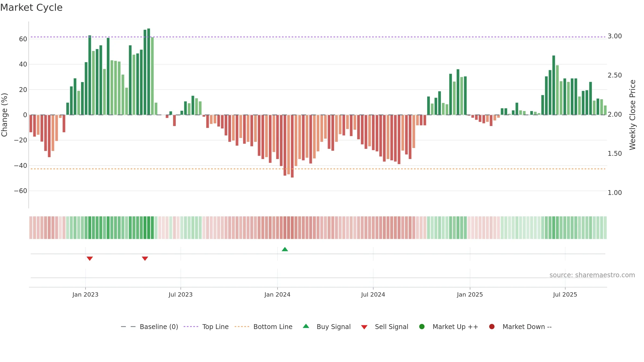This screenshot has width=644, height=362.
Task: Click the 3.00 price tick label
Action: (x=615, y=36)
